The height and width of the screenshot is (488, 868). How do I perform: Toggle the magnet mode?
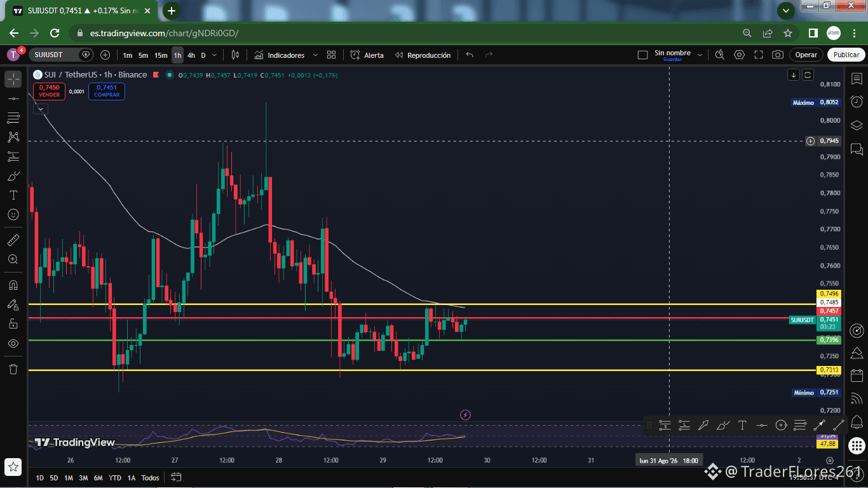pyautogui.click(x=13, y=285)
